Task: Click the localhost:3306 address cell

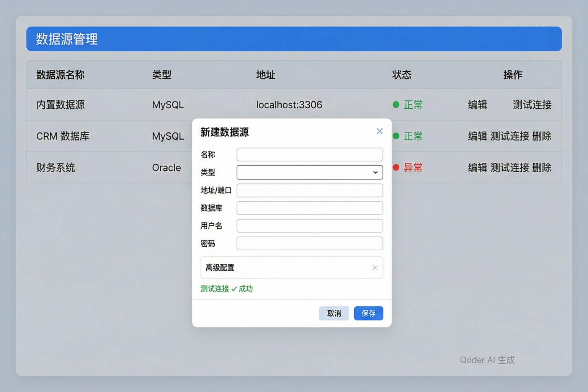Action: [x=289, y=105]
